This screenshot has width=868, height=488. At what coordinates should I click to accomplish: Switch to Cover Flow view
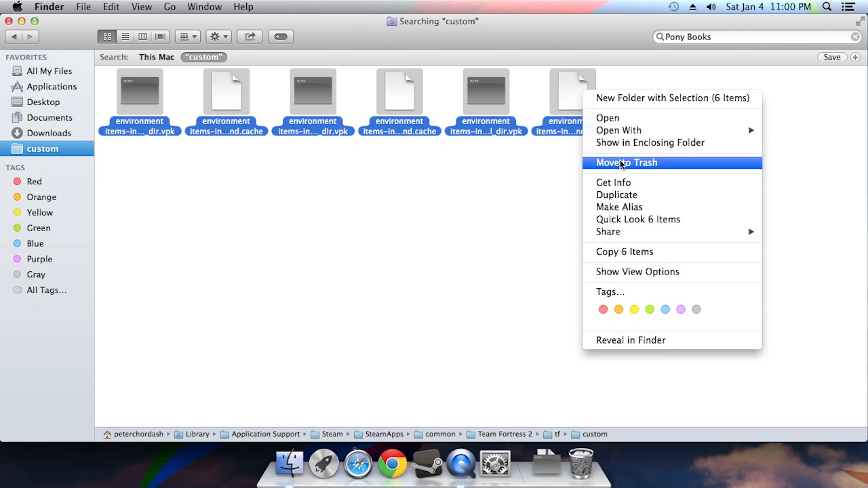160,37
